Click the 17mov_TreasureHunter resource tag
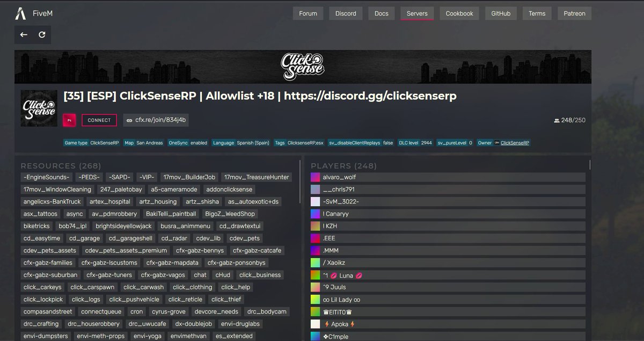The image size is (644, 341). (257, 177)
